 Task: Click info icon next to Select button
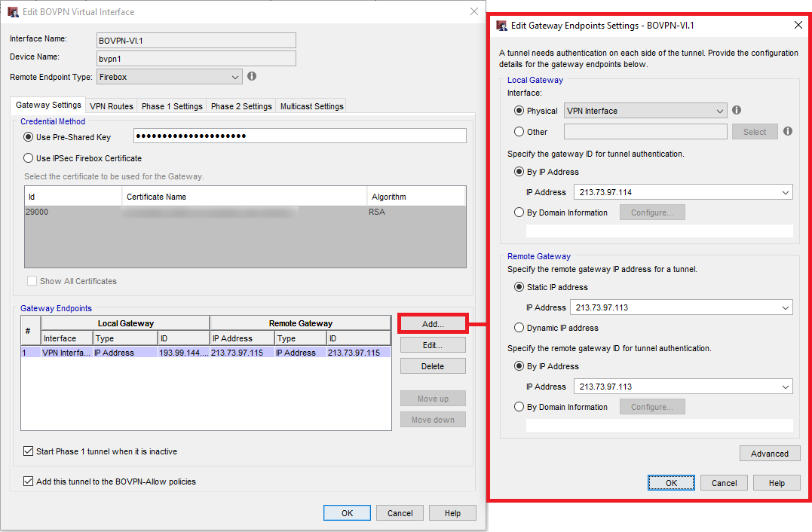click(788, 131)
